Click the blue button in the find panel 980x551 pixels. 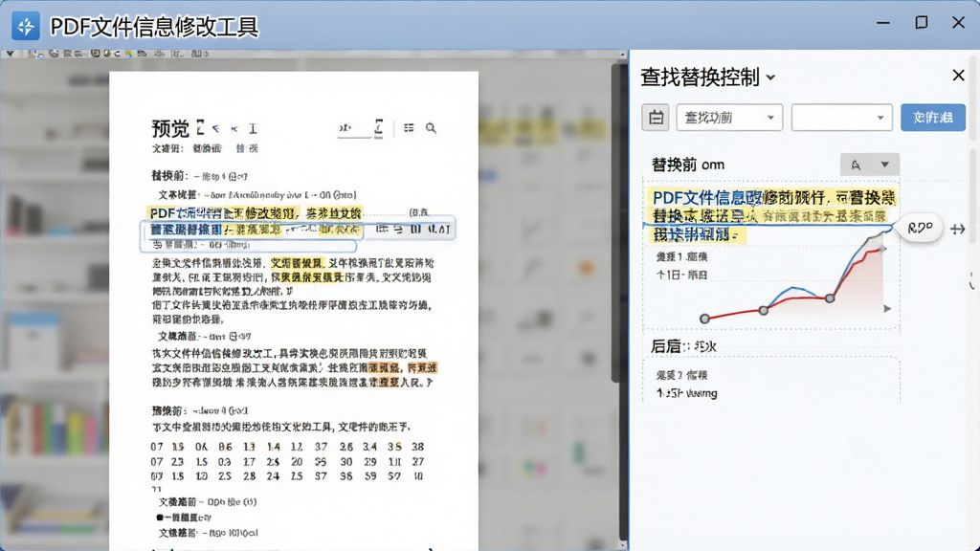click(932, 118)
